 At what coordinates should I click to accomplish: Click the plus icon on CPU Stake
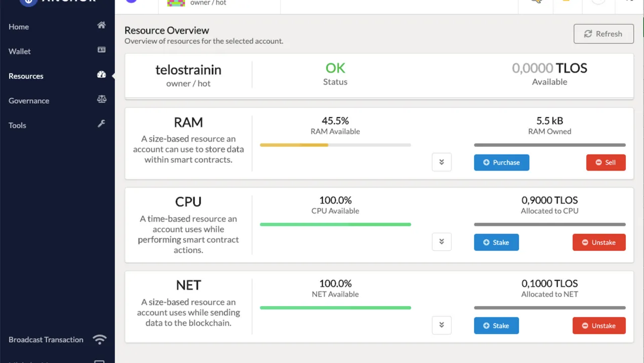(x=487, y=242)
